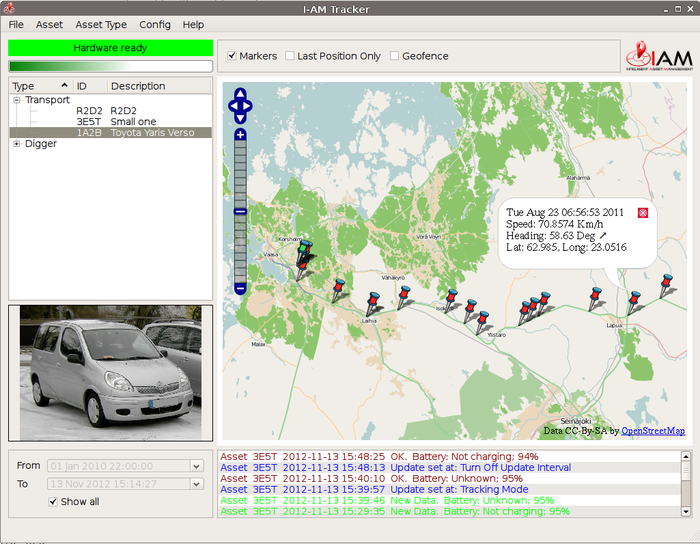The image size is (700, 544).
Task: Select log entry Tracking Mode
Action: coord(449,489)
